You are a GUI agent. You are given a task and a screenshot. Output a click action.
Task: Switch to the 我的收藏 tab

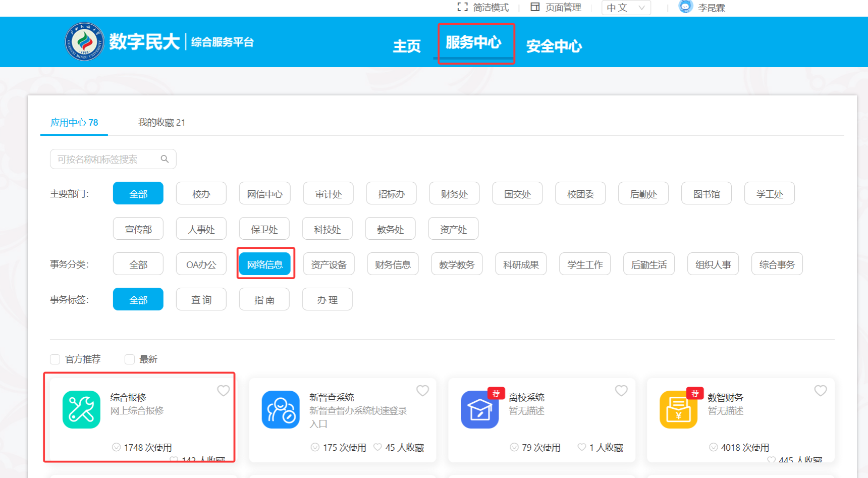click(x=161, y=123)
